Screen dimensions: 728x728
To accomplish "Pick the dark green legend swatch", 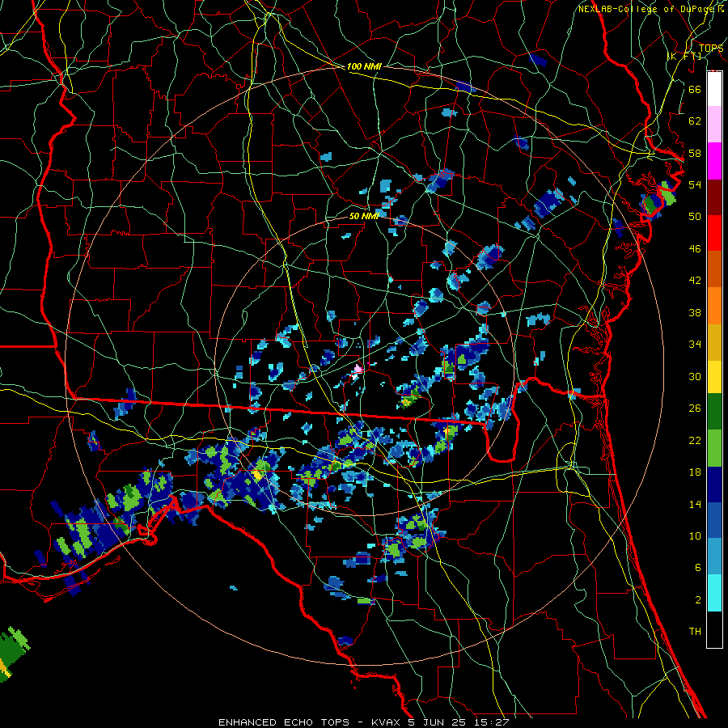I will pos(714,412).
